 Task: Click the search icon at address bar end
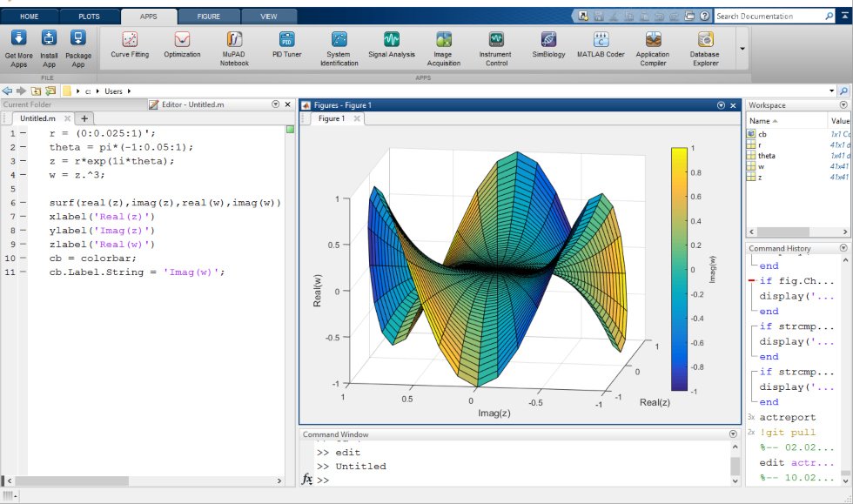click(843, 91)
